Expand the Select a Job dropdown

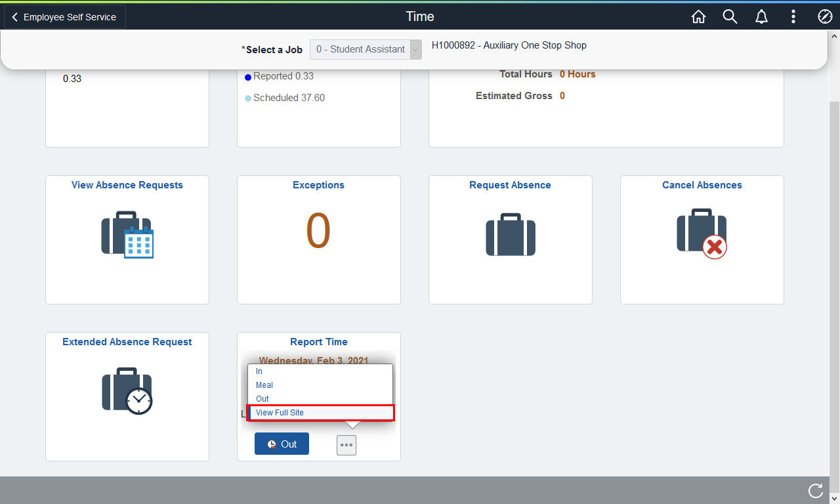tap(366, 49)
